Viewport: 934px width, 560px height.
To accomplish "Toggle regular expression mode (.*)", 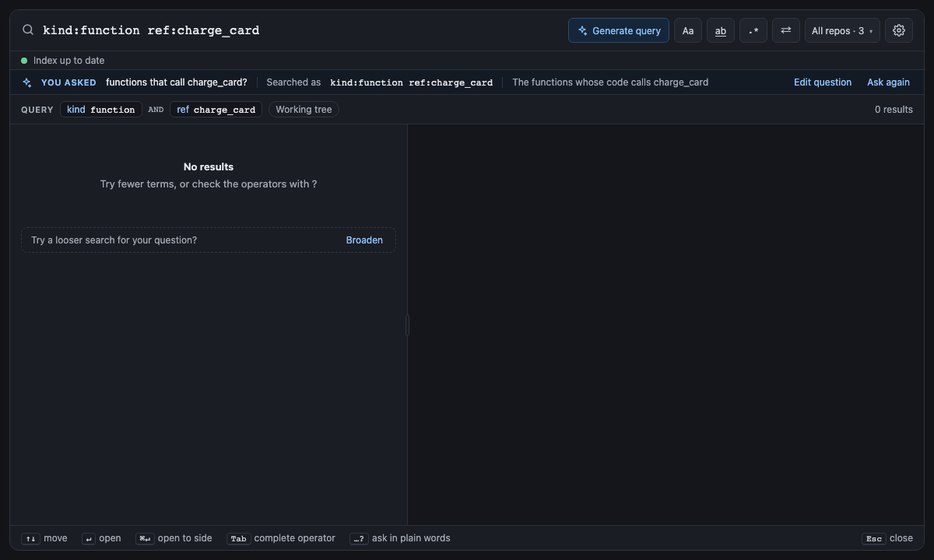I will (x=753, y=30).
